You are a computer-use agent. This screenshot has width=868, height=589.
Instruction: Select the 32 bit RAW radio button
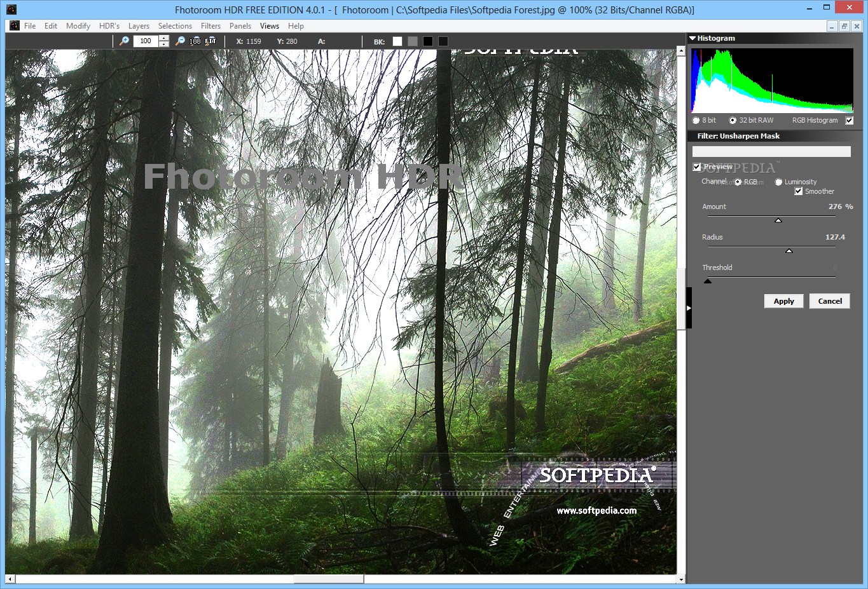coord(733,120)
